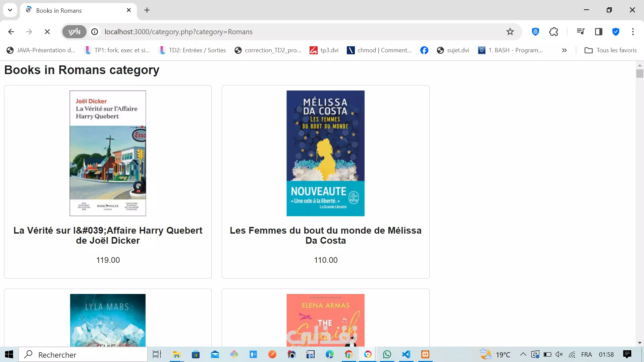This screenshot has width=644, height=362.
Task: Open the 19°C weather widget
Action: [495, 354]
